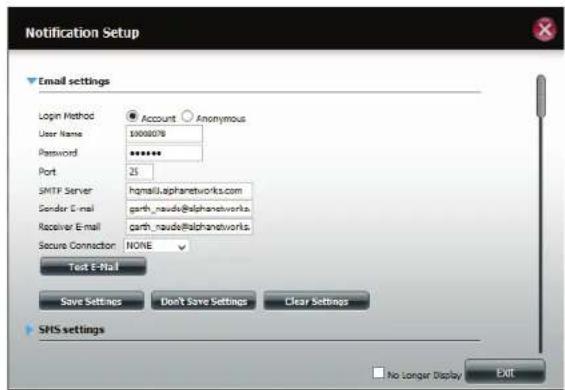Click the Login Method label
This screenshot has width=565, height=390.
pyautogui.click(x=66, y=116)
